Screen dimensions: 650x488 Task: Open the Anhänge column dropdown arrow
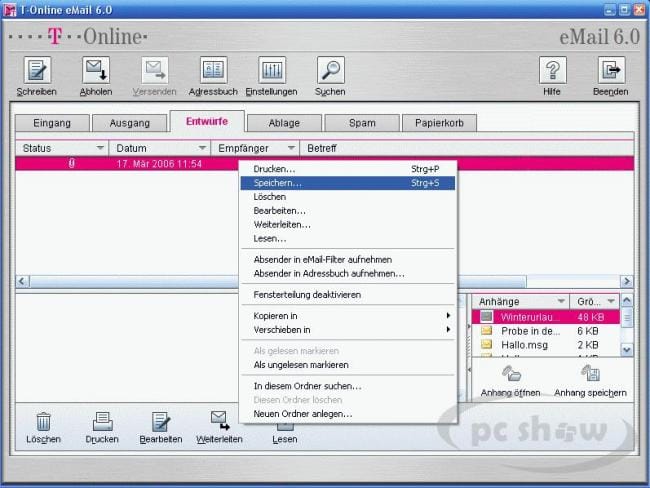click(x=561, y=301)
